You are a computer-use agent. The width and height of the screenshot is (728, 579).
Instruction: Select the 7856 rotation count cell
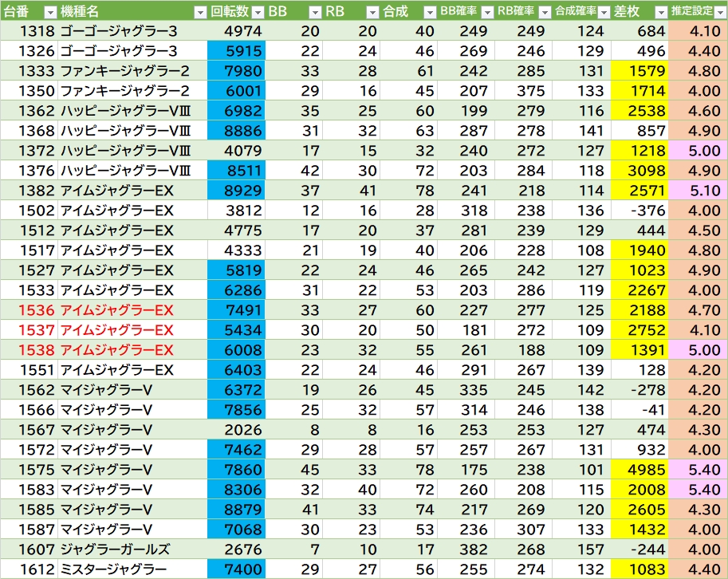click(x=236, y=411)
